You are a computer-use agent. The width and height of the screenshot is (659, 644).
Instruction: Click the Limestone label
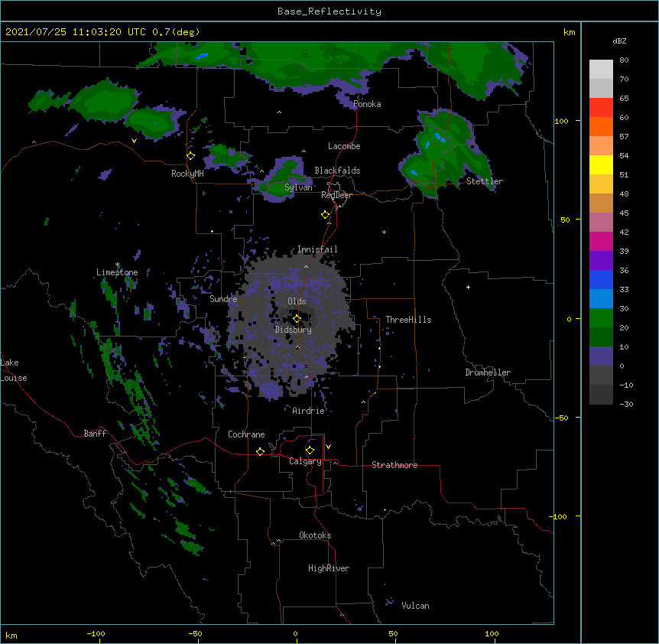pos(117,272)
